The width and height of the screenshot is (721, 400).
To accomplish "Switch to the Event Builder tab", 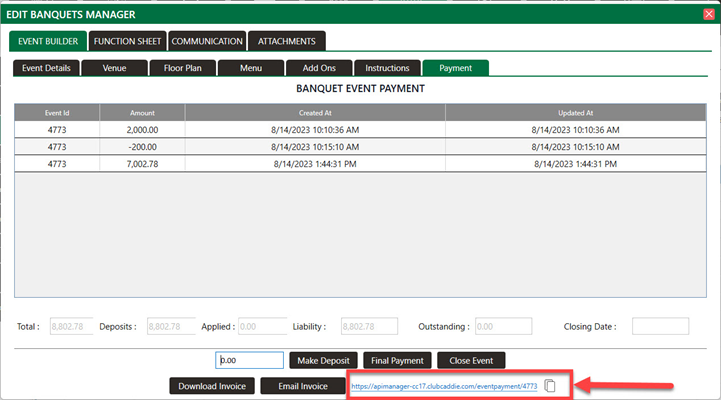I will pos(48,41).
